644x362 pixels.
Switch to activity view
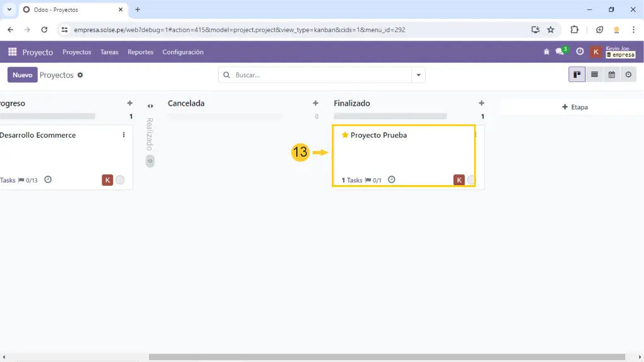[x=628, y=75]
